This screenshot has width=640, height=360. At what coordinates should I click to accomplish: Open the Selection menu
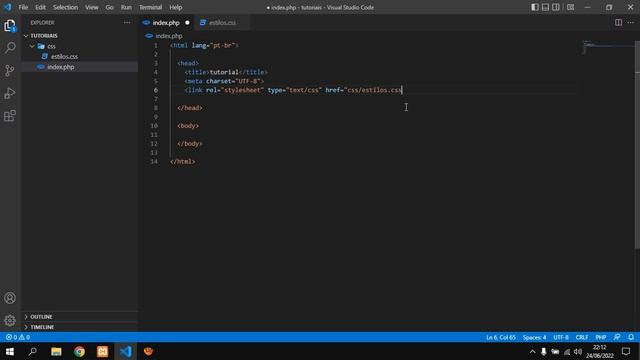tap(65, 7)
